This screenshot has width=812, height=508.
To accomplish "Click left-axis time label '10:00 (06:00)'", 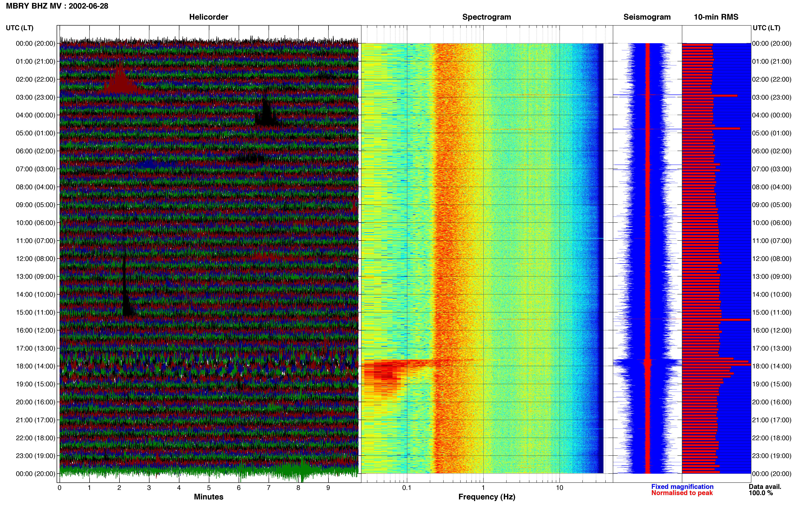I will click(36, 223).
